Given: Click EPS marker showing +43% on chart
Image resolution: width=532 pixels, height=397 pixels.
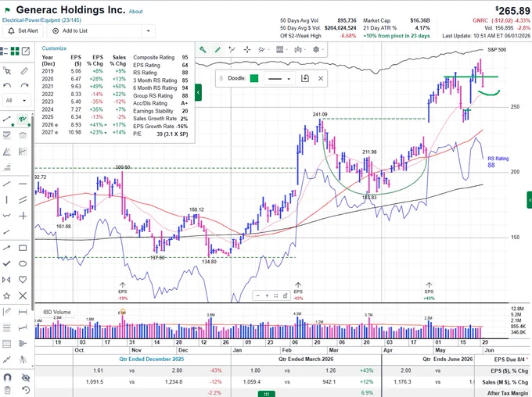Looking at the screenshot, I should (x=429, y=291).
